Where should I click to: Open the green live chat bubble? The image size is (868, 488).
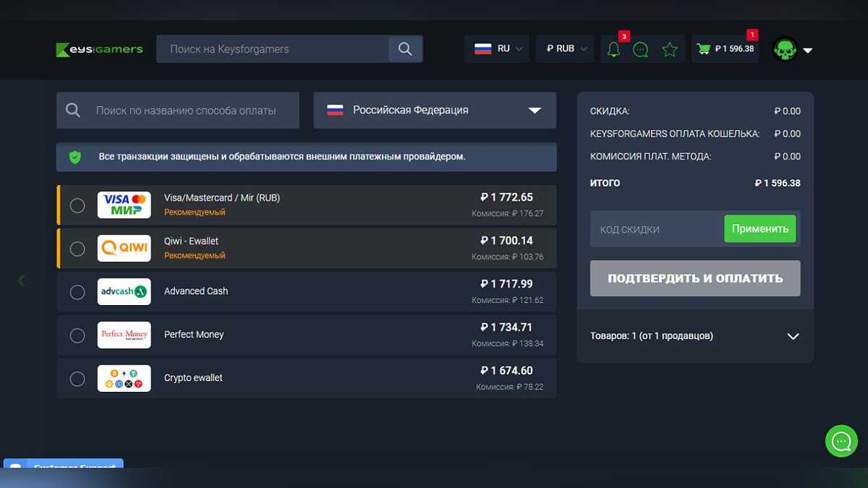(841, 440)
